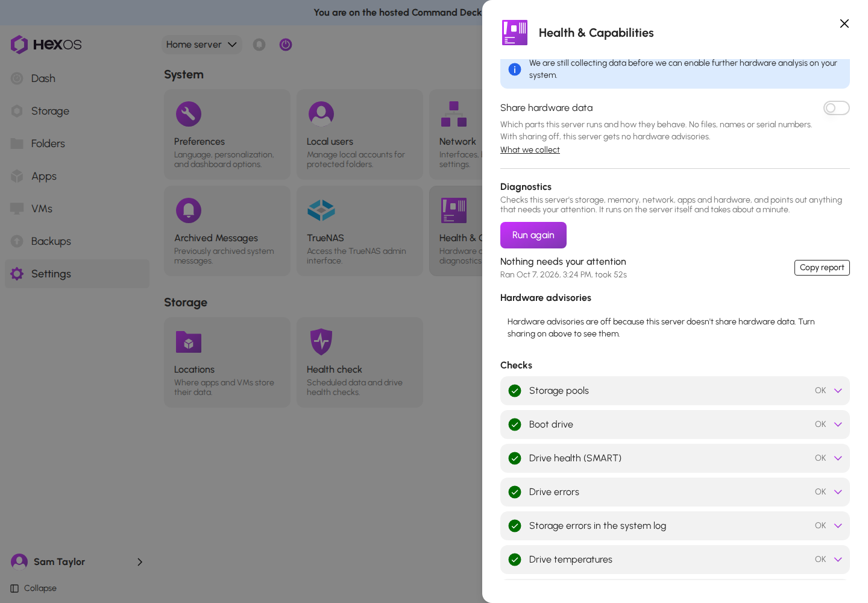Enable Share hardware data switch

[x=837, y=108]
